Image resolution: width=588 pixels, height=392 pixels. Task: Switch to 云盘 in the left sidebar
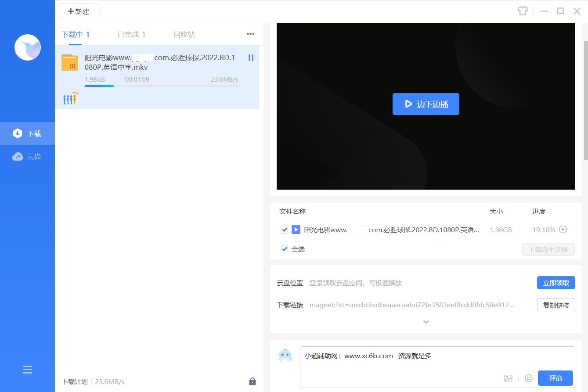tap(27, 156)
